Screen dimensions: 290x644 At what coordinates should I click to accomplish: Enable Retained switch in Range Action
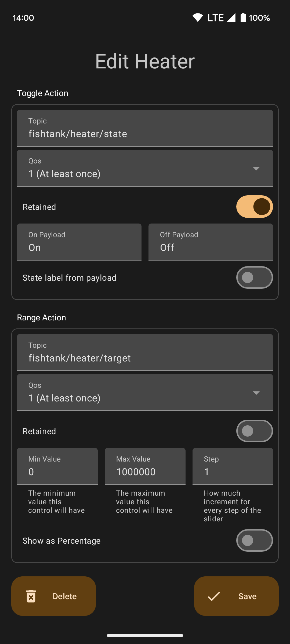point(255,431)
